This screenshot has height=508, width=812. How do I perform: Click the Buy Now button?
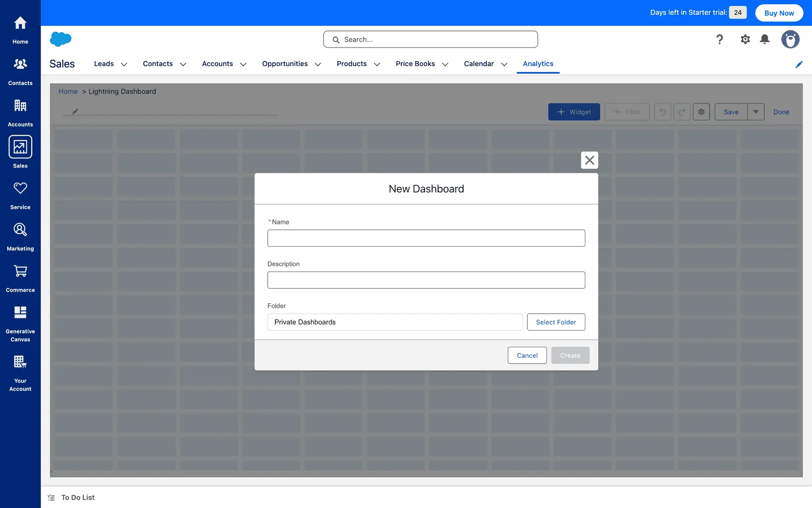(779, 13)
